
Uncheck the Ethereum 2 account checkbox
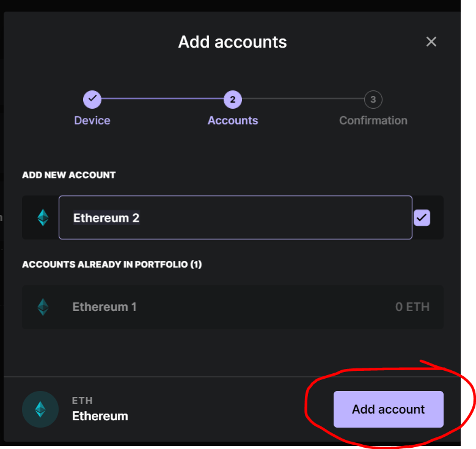click(422, 217)
